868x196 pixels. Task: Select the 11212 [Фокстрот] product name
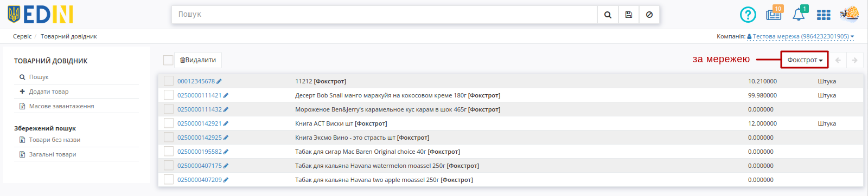321,82
